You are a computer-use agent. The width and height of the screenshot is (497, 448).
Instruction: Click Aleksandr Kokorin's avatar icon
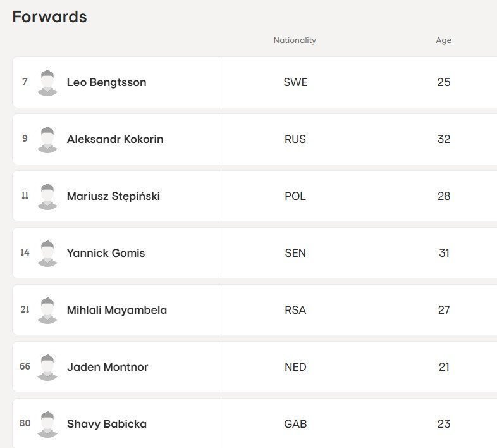(47, 139)
